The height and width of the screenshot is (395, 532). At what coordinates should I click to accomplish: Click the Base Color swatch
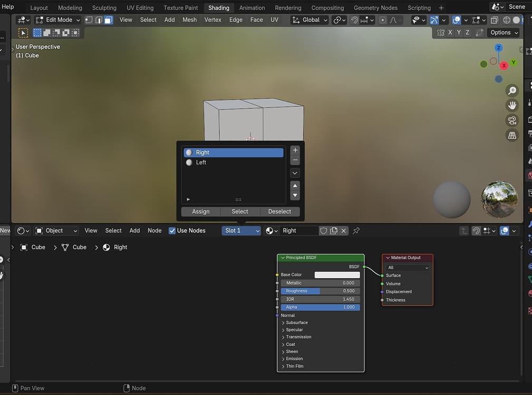337,274
